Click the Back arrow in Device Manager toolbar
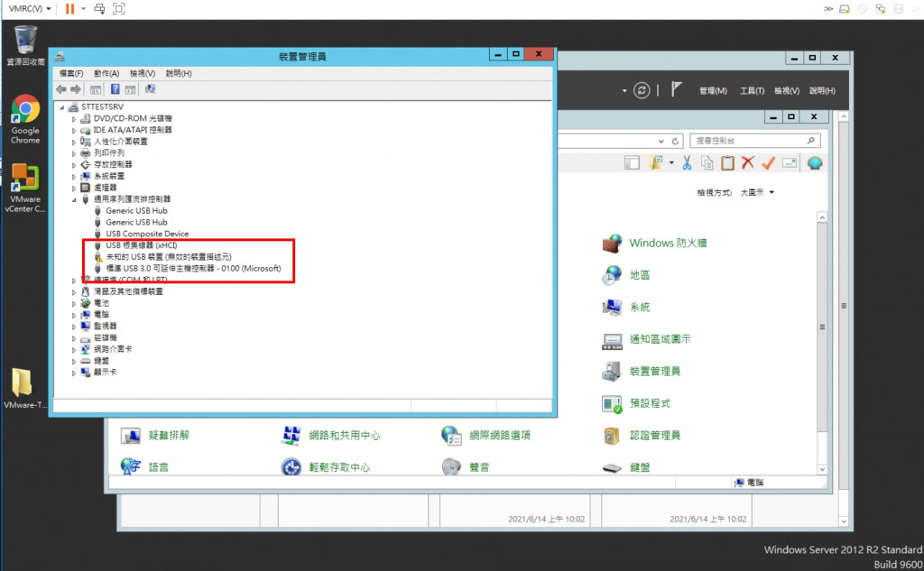The image size is (924, 571). click(61, 89)
